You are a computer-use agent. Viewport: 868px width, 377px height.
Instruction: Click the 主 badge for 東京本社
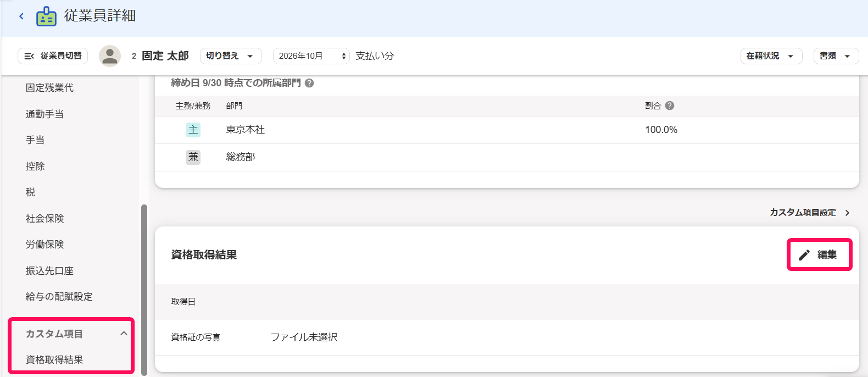193,130
